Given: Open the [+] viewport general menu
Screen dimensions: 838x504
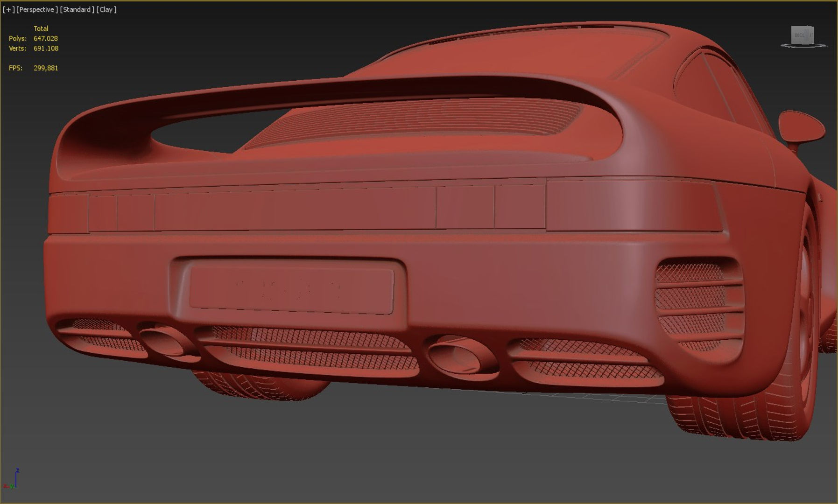Looking at the screenshot, I should (8, 9).
